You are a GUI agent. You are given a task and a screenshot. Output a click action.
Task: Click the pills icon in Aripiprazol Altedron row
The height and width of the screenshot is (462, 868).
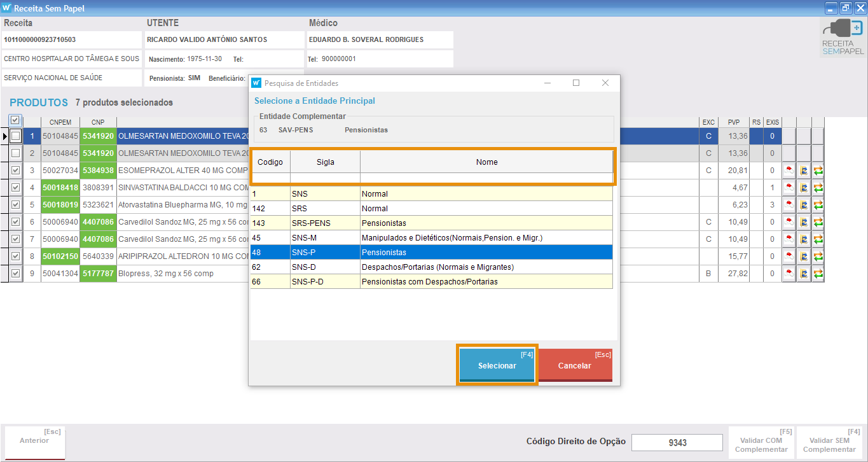coord(789,256)
